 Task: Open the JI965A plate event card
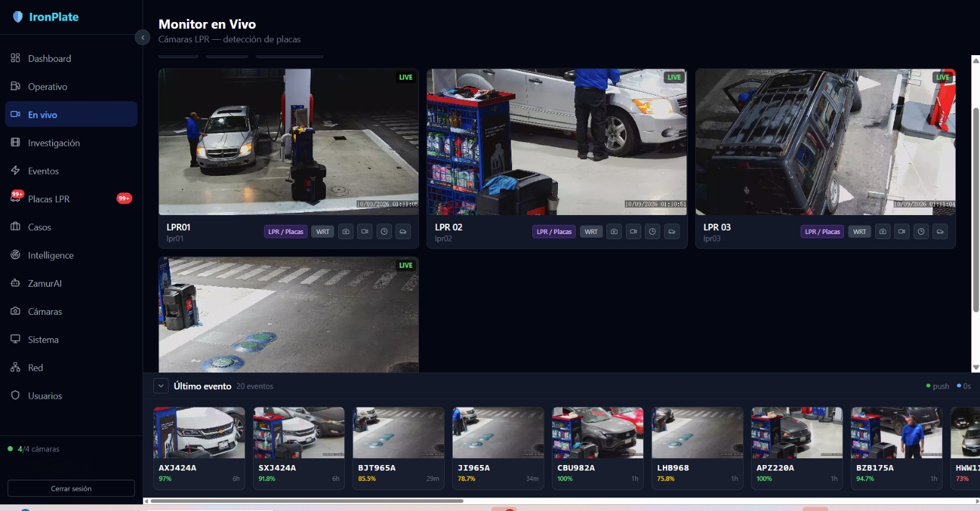498,448
